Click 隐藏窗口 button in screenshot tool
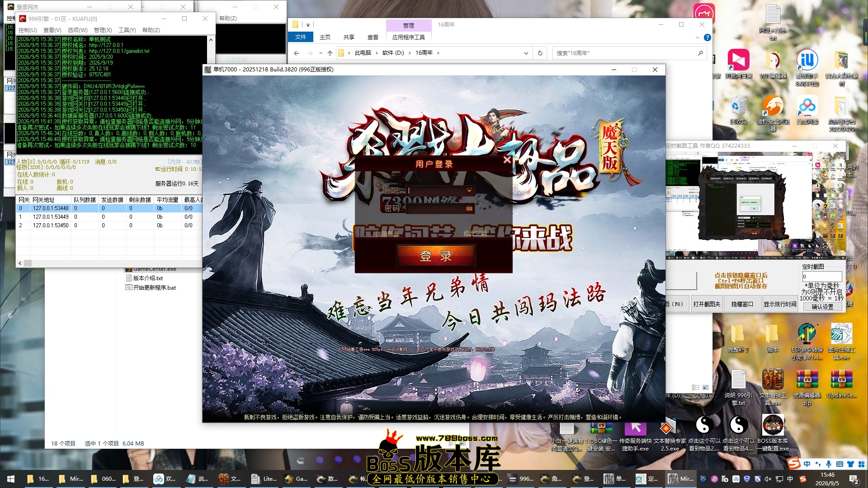 tap(742, 304)
